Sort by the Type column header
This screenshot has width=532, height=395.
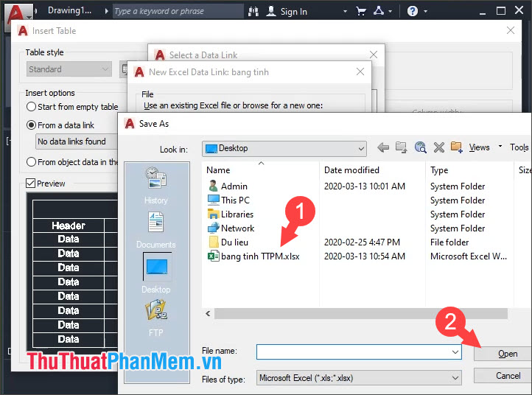point(439,170)
